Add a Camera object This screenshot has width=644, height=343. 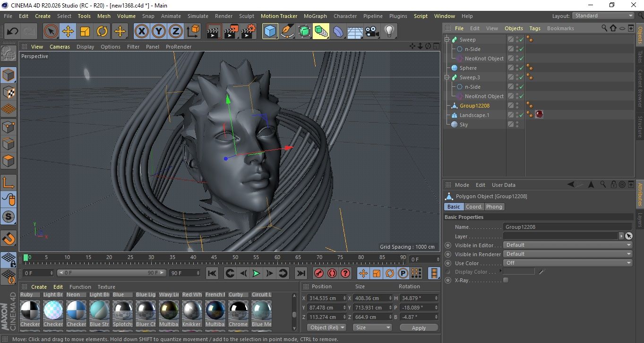click(372, 32)
